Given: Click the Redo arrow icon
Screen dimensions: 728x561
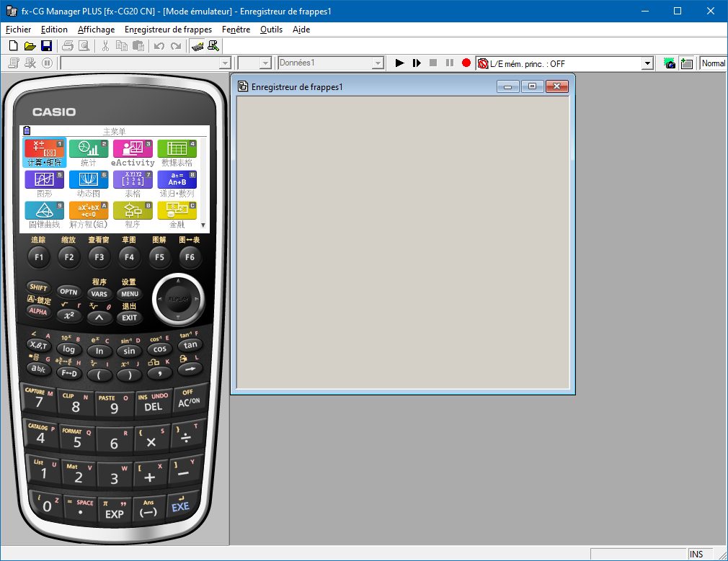Looking at the screenshot, I should click(176, 46).
